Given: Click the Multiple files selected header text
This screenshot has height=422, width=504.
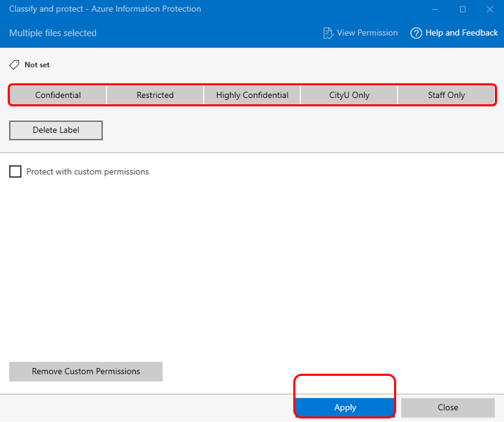Looking at the screenshot, I should pyautogui.click(x=52, y=33).
